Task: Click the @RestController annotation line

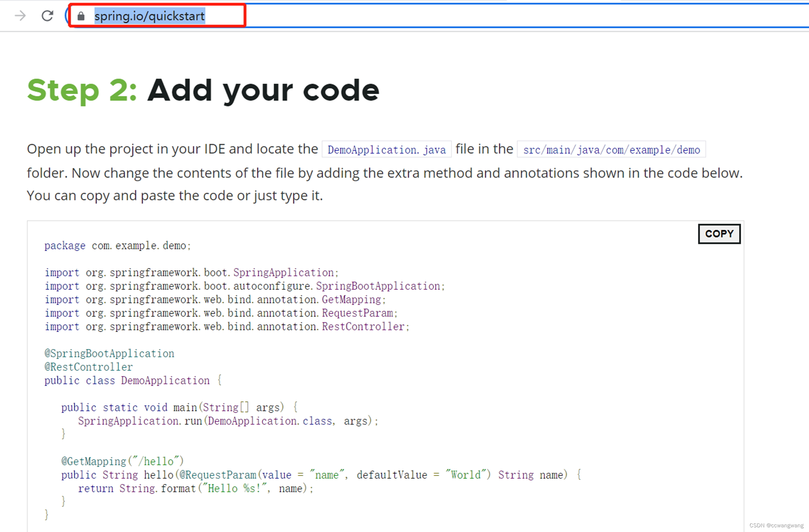Action: 89,367
